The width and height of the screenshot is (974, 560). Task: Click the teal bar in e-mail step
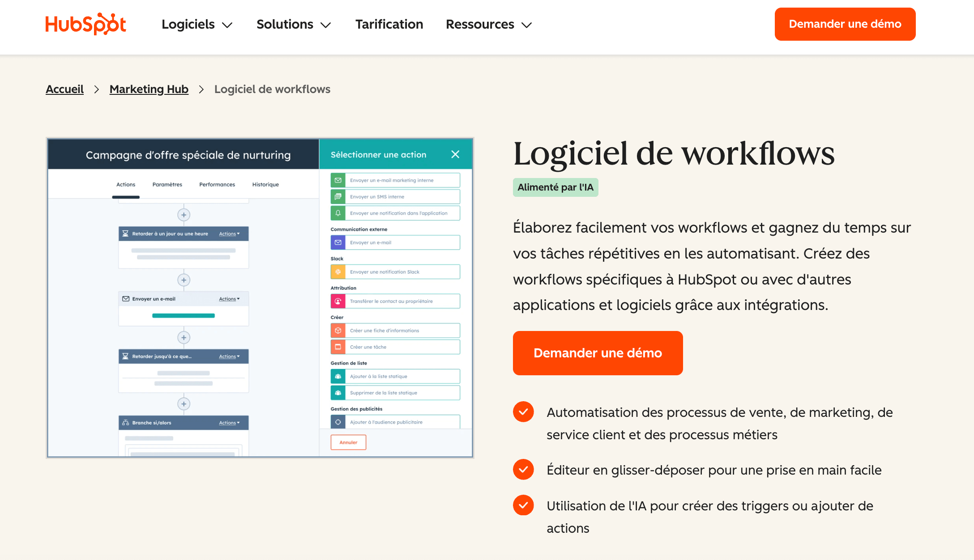pos(184,316)
